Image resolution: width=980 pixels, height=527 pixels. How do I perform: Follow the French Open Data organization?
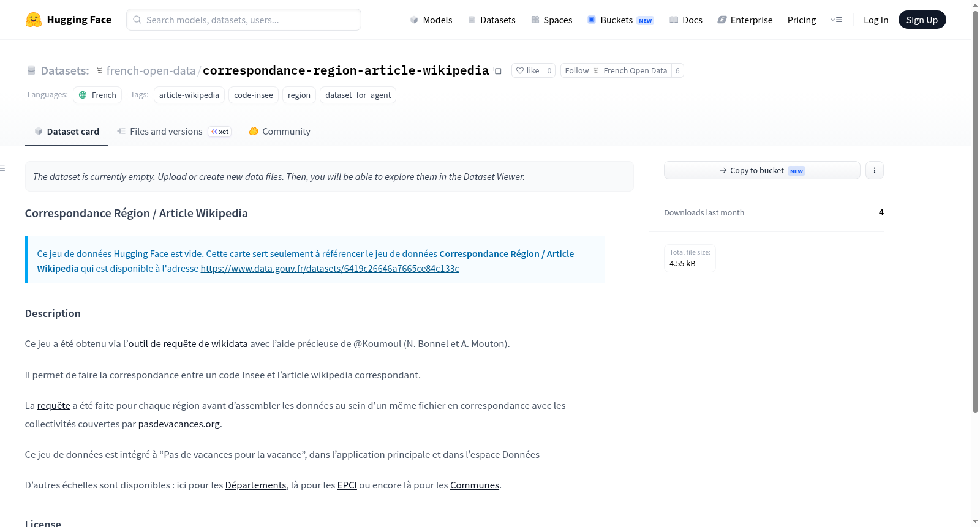[x=616, y=70]
